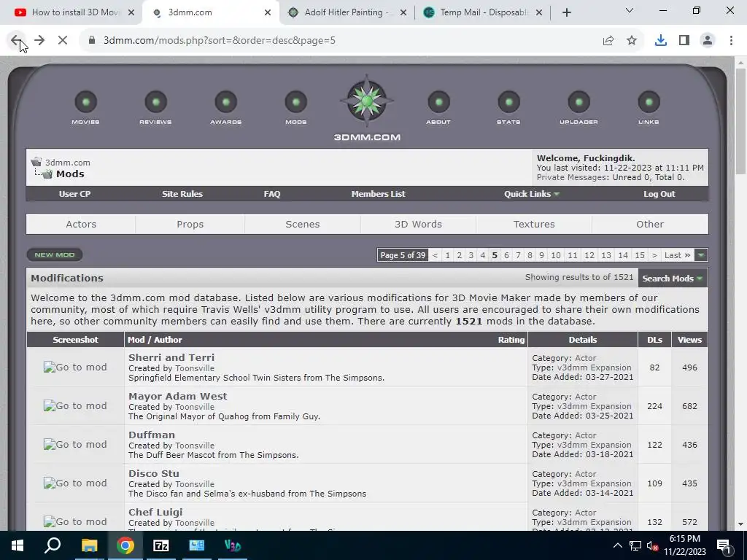Select the 3D Words category tab

(x=418, y=225)
